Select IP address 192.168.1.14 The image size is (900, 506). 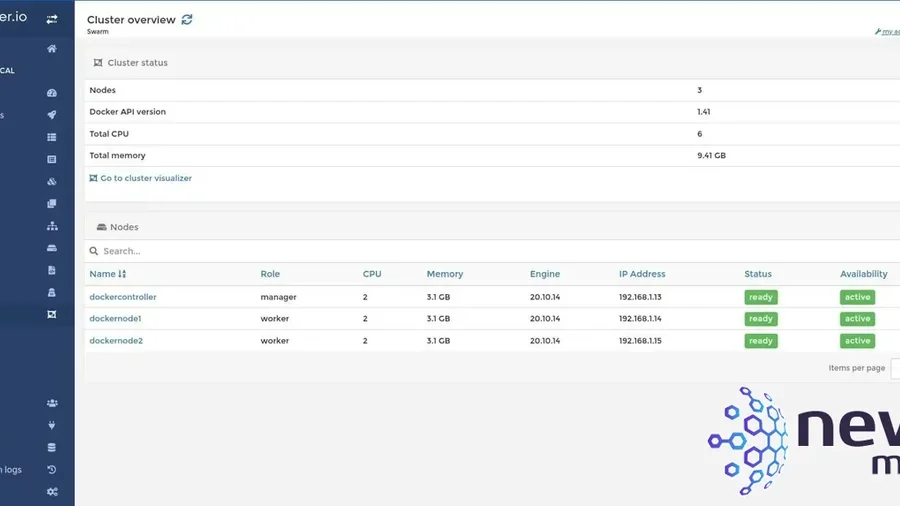click(x=640, y=318)
